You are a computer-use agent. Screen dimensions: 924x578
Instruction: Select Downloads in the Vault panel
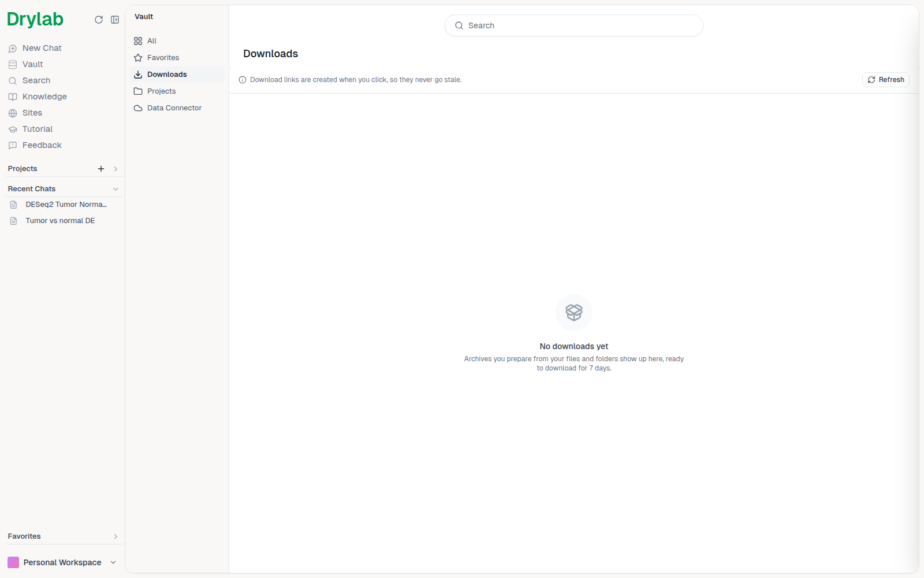177,75
